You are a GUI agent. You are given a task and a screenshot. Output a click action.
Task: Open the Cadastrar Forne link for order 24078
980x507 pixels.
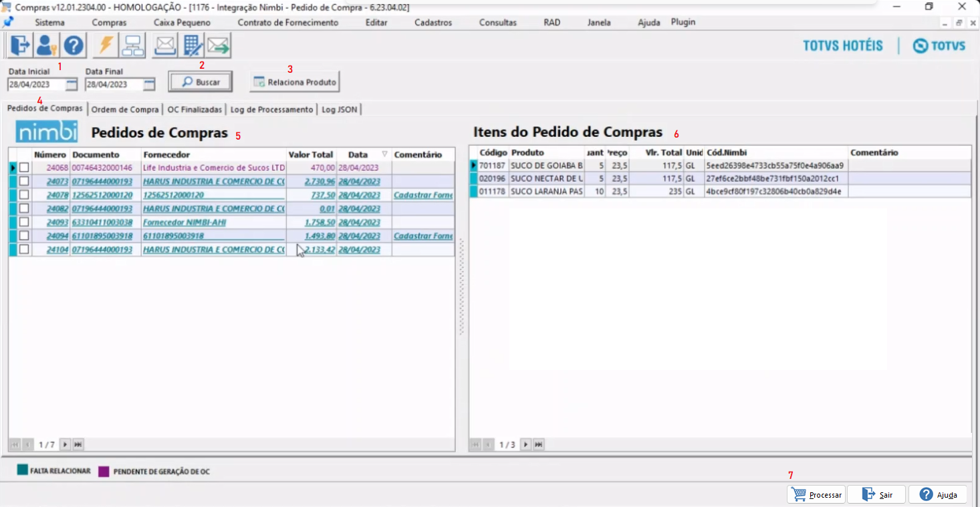pos(423,195)
